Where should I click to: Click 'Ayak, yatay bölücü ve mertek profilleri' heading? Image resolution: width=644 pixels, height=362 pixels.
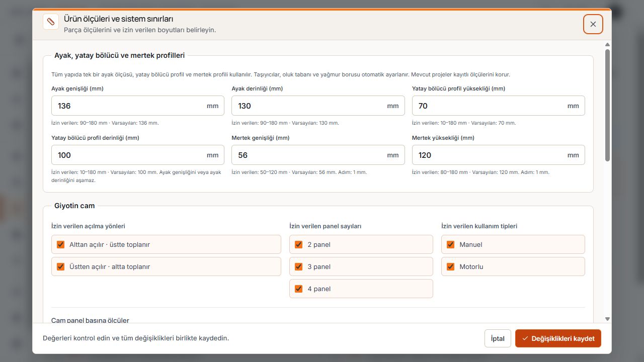[x=120, y=55]
